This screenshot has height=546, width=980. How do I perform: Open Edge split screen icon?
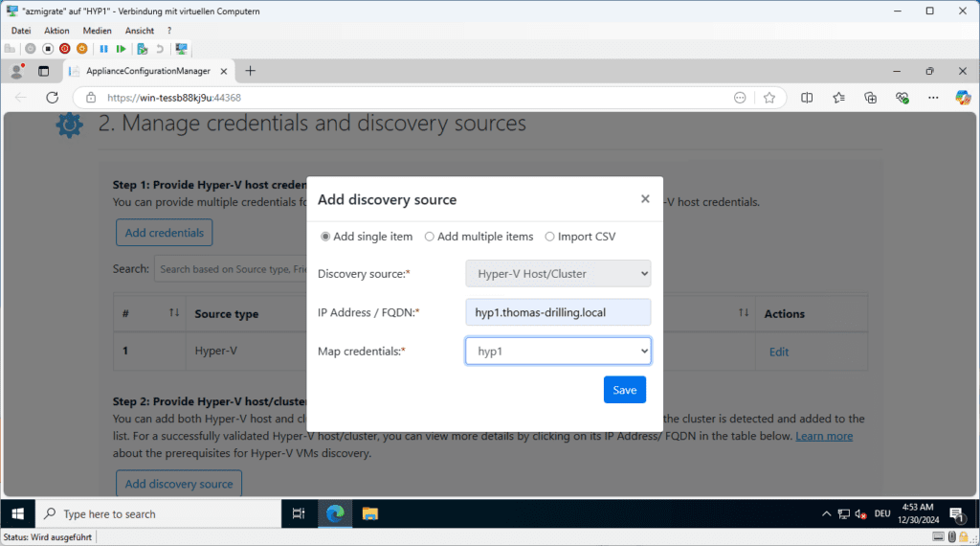click(x=807, y=98)
